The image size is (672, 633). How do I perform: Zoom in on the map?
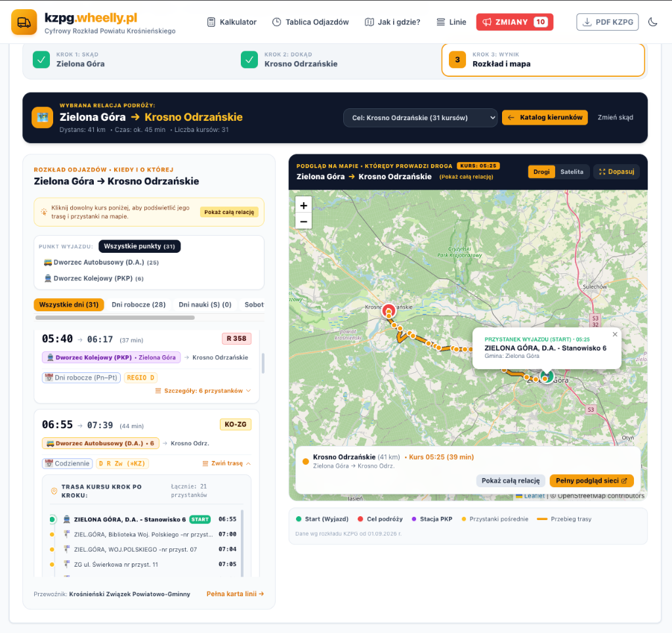(x=303, y=206)
